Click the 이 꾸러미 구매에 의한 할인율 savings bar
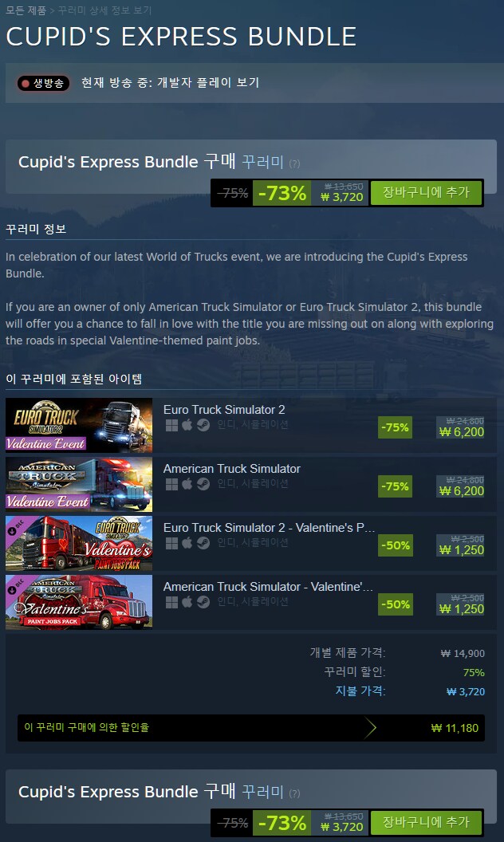The height and width of the screenshot is (842, 504). (x=251, y=728)
